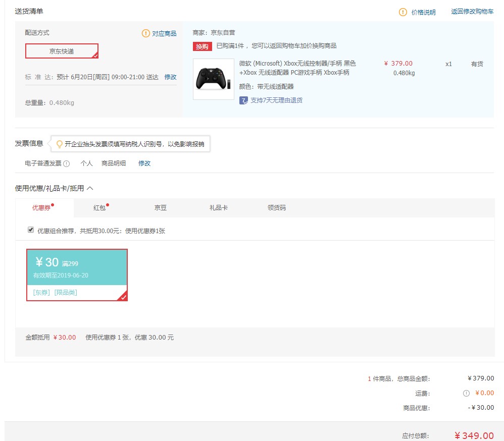Click the 总重量: 0.480kg text
Image resolution: width=504 pixels, height=441 pixels.
[x=49, y=103]
